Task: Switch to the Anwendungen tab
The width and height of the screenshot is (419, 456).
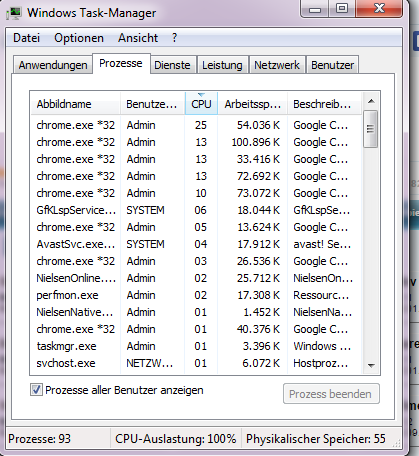Action: pos(53,65)
